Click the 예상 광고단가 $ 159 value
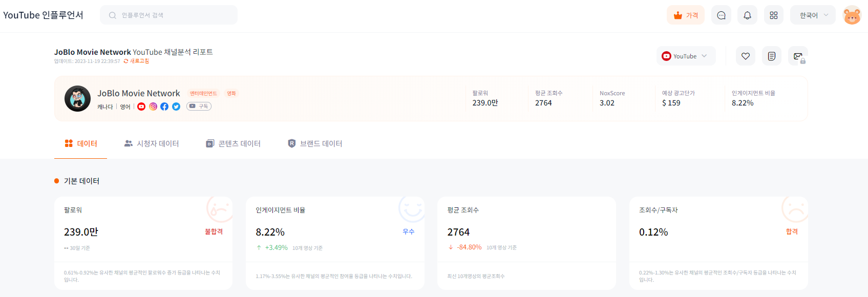This screenshot has width=868, height=297. pyautogui.click(x=671, y=103)
